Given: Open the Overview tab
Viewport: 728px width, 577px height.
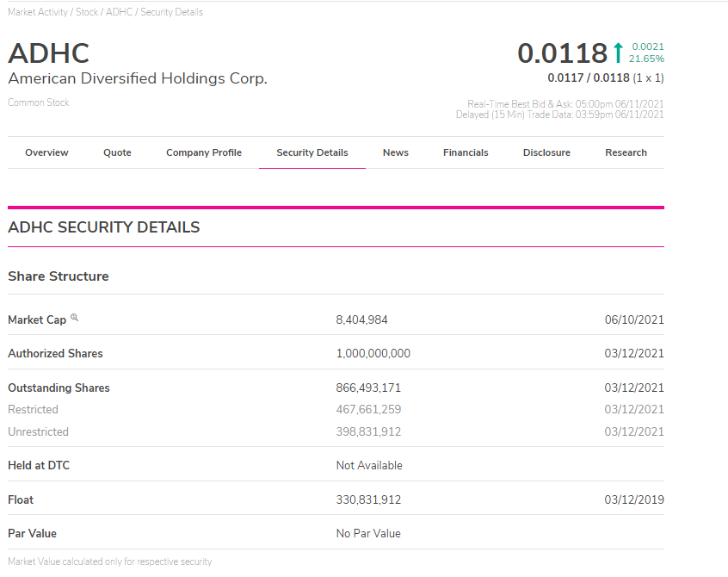Looking at the screenshot, I should tap(46, 152).
